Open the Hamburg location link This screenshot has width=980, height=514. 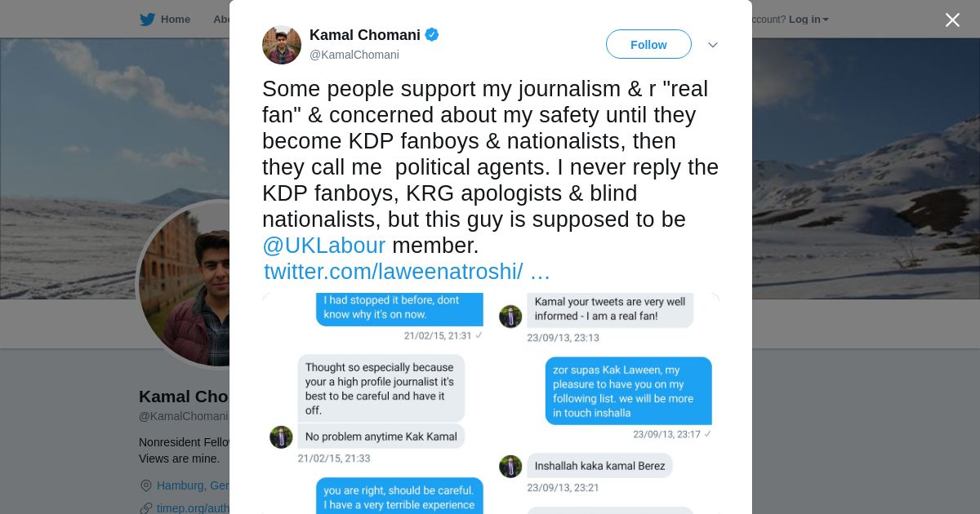coord(193,485)
